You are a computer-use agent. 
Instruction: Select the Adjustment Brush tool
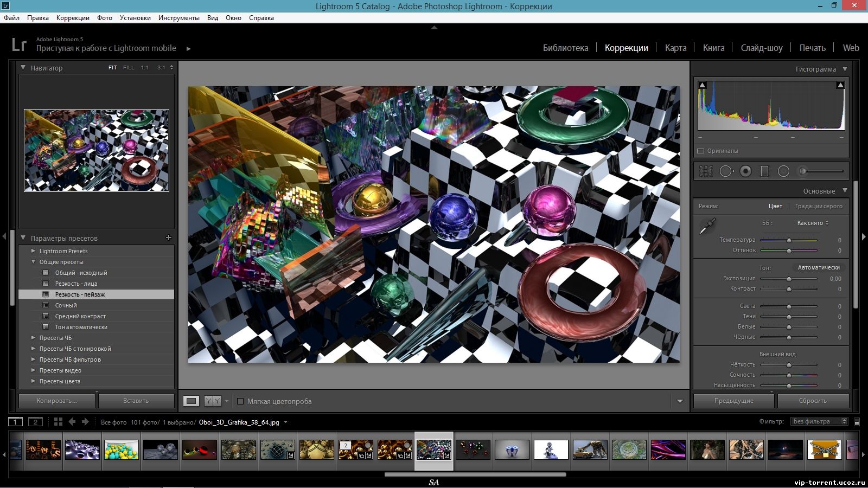822,171
